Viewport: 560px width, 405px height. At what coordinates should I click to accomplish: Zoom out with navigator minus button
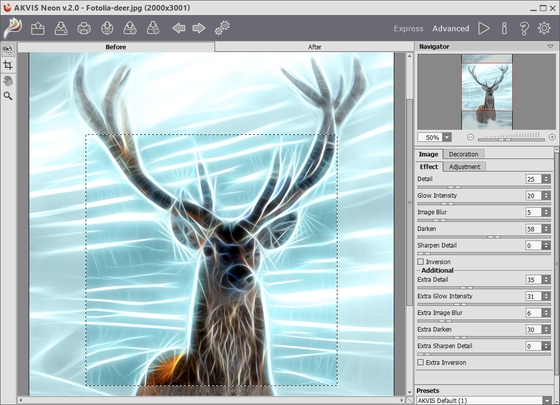coord(470,137)
